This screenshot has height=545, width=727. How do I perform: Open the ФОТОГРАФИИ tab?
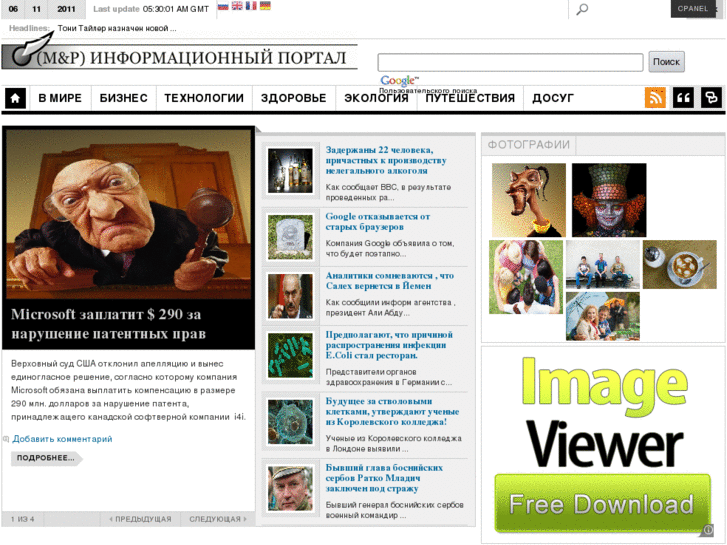coord(529,145)
